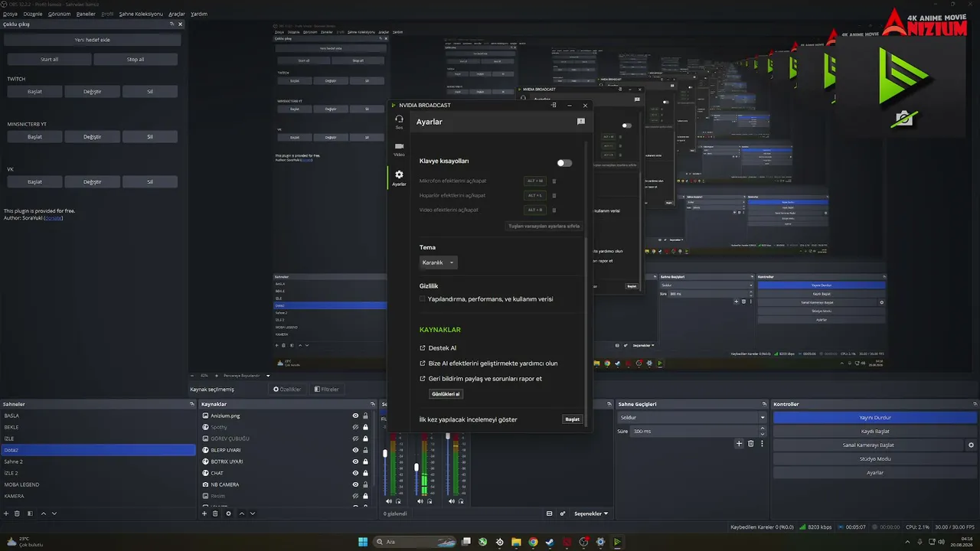The height and width of the screenshot is (551, 980).
Task: Click the Windows Start button
Action: (x=363, y=542)
